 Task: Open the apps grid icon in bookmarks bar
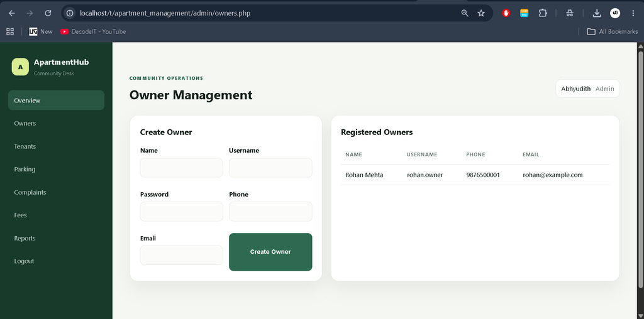coord(10,31)
